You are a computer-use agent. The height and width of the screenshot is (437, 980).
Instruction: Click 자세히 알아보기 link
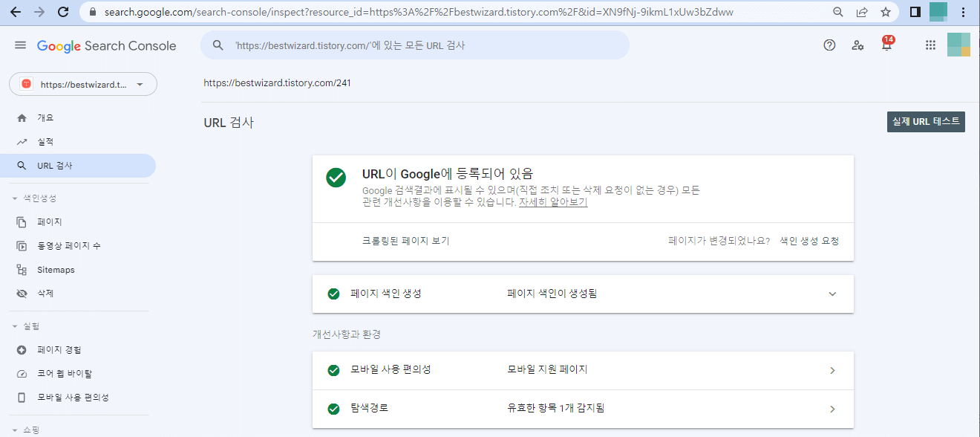point(553,202)
